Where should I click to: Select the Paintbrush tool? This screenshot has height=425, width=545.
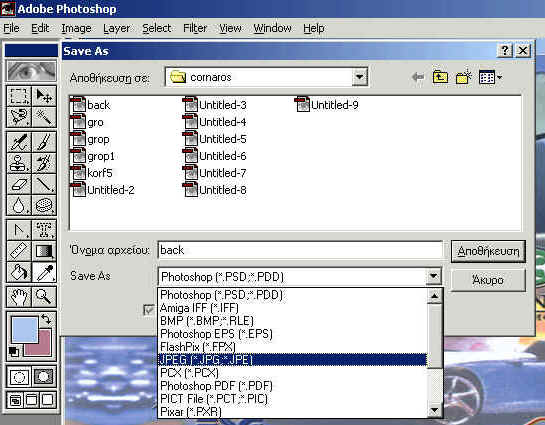click(44, 142)
